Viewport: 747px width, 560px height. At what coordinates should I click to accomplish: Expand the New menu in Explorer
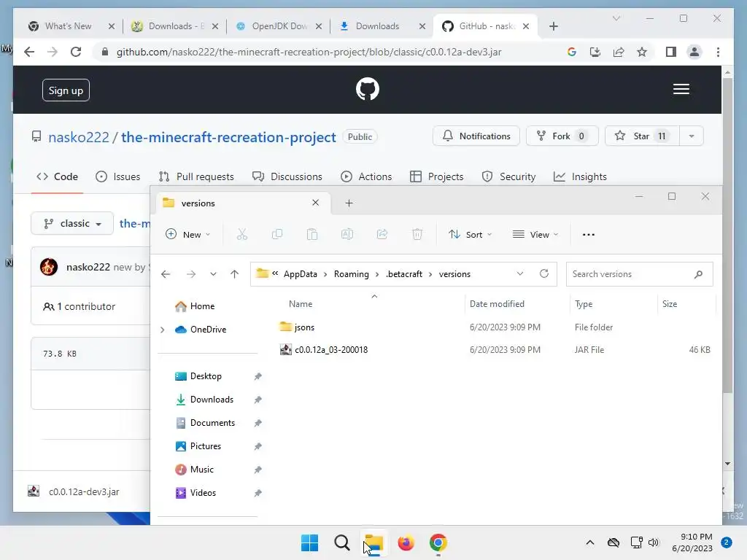[x=187, y=234]
